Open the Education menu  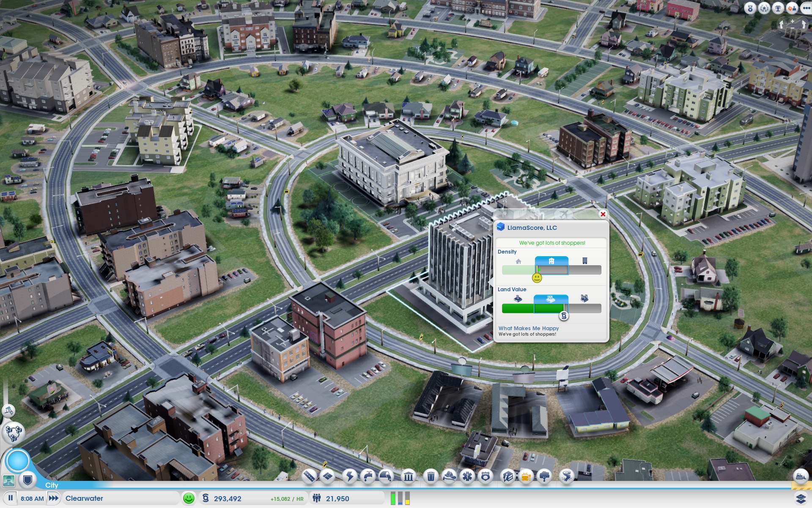click(x=507, y=476)
